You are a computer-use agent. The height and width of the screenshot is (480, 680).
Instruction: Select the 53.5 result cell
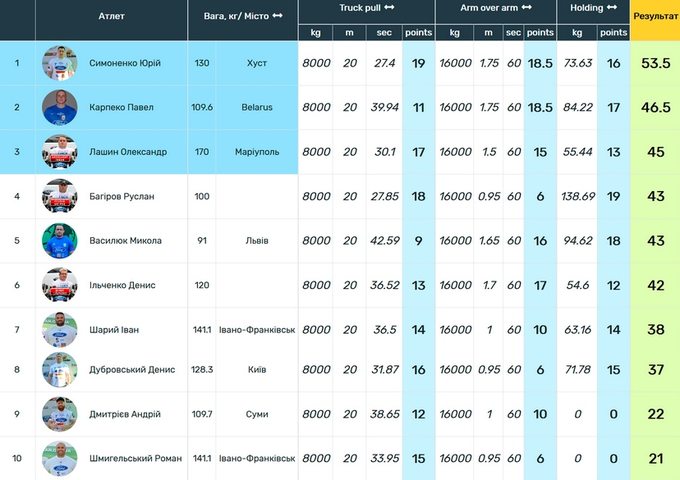click(x=655, y=64)
